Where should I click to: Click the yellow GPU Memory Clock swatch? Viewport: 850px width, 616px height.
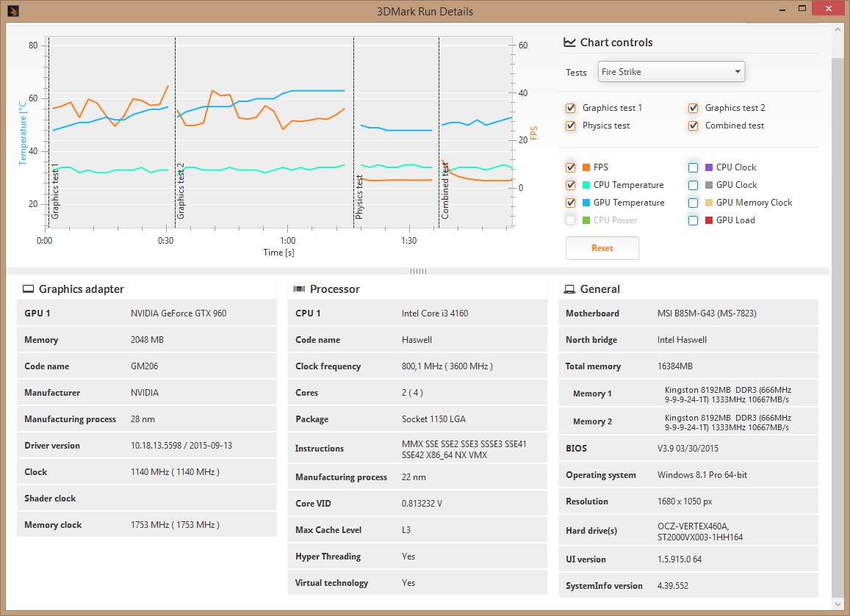pyautogui.click(x=708, y=203)
